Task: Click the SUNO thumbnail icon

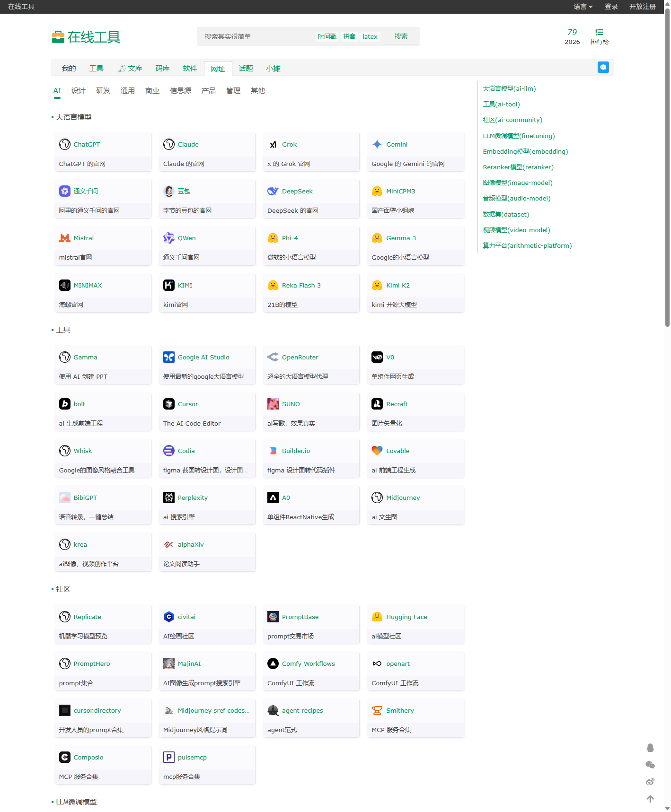Action: coord(273,404)
